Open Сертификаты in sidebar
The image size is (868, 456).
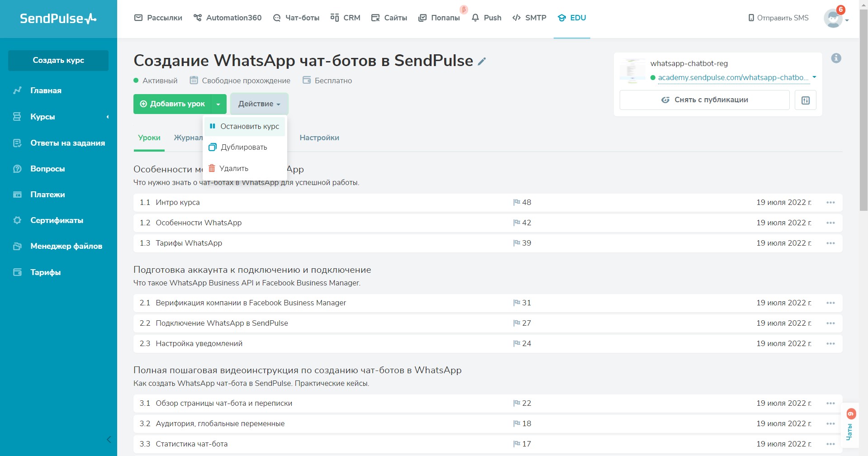[x=57, y=220]
